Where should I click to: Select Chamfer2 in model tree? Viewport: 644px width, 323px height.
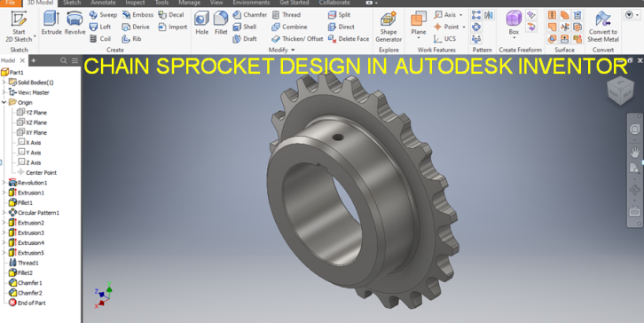26,293
